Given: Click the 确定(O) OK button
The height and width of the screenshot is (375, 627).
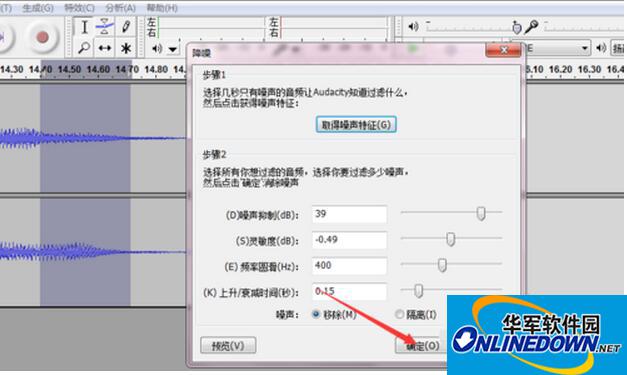Looking at the screenshot, I should click(422, 345).
